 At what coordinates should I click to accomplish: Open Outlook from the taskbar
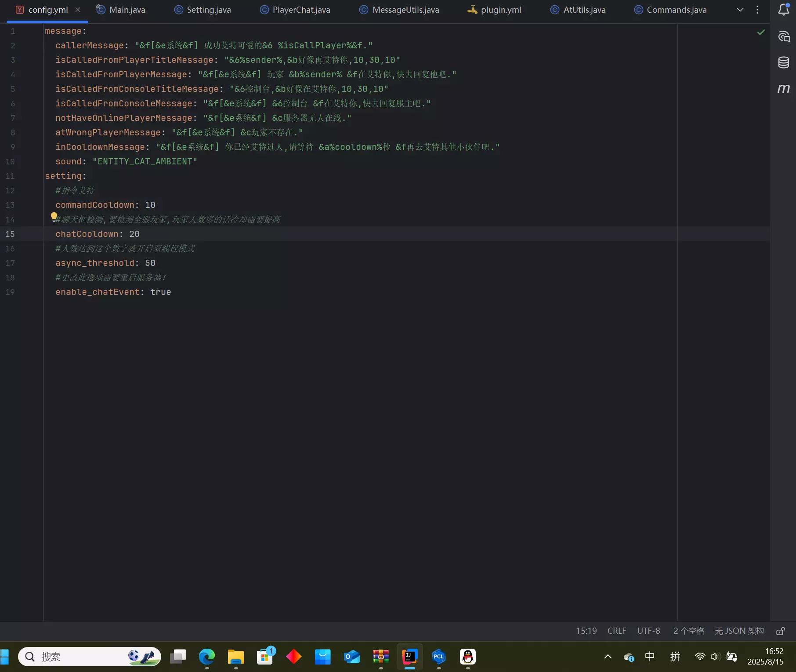point(352,657)
